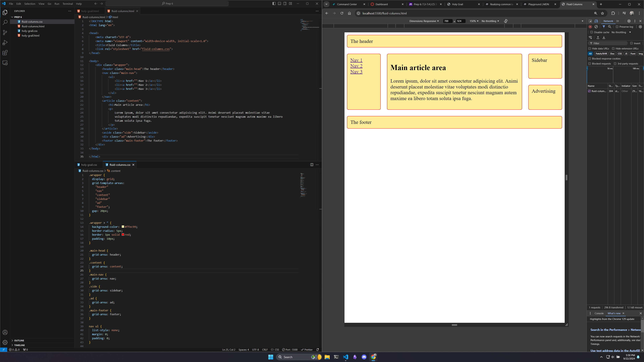Switch to the holy-grail.html editor tab
The width and height of the screenshot is (644, 362).
pos(90,11)
